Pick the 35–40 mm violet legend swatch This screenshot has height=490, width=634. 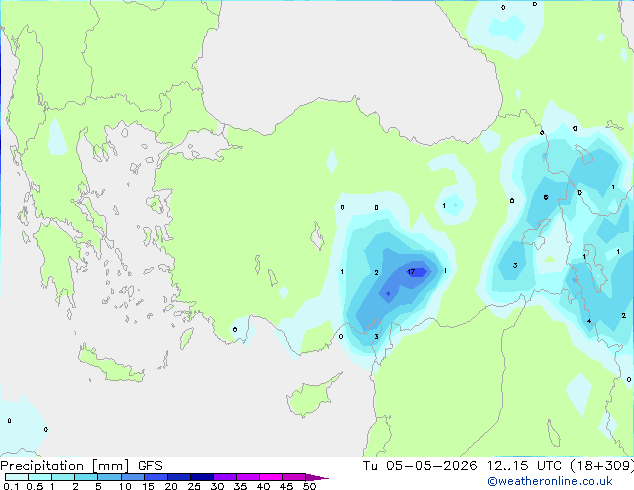click(248, 477)
